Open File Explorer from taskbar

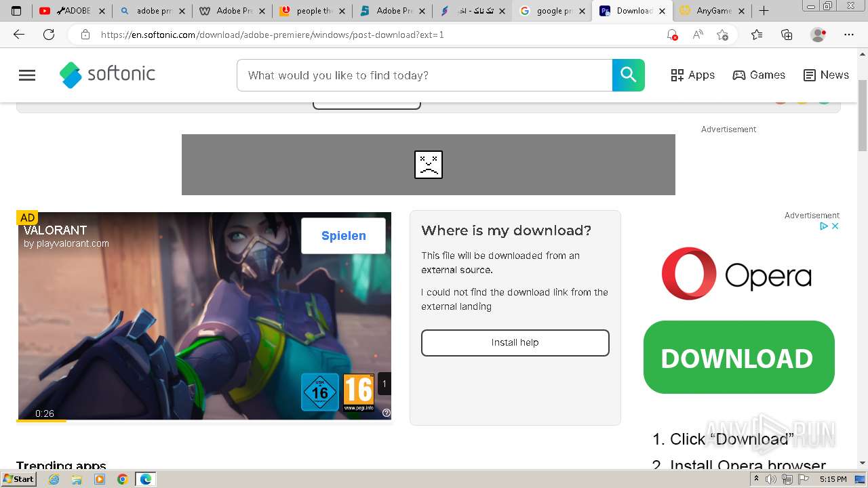[77, 479]
